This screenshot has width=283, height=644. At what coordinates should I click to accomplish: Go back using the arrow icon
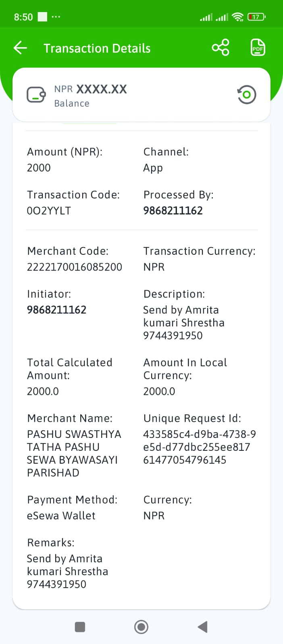point(20,48)
